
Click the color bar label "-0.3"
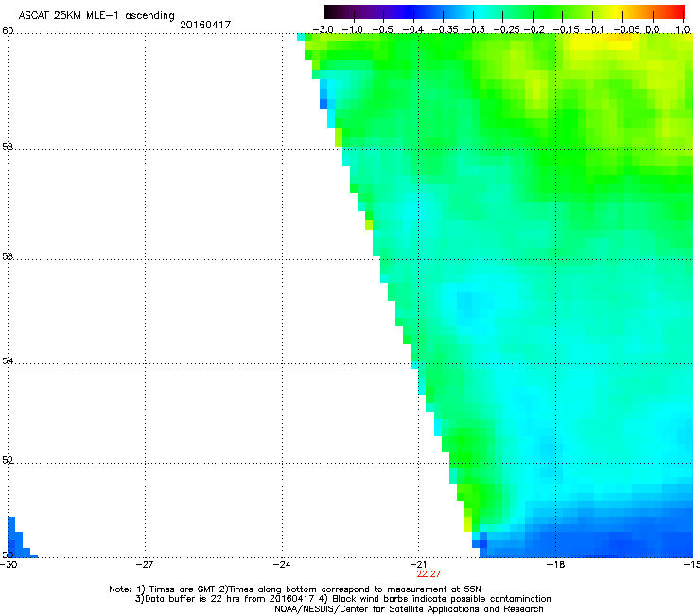tap(475, 30)
